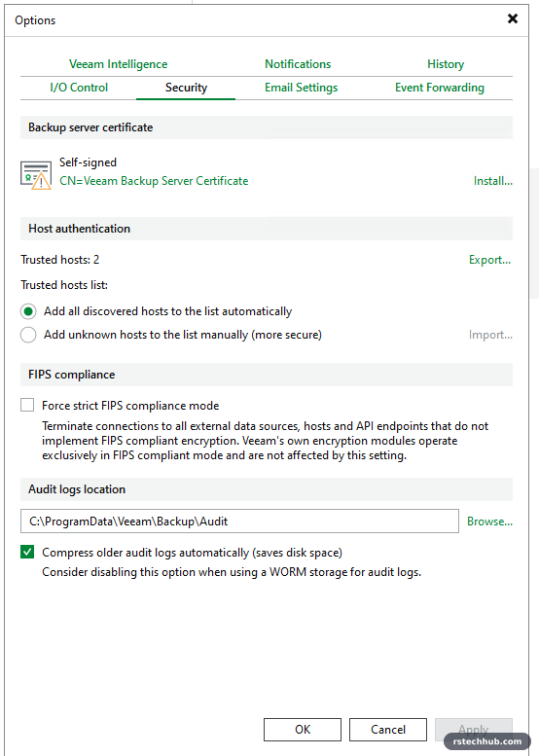The image size is (539, 756).
Task: Click the CN=Veeam Backup Server Certificate link
Action: 154,181
